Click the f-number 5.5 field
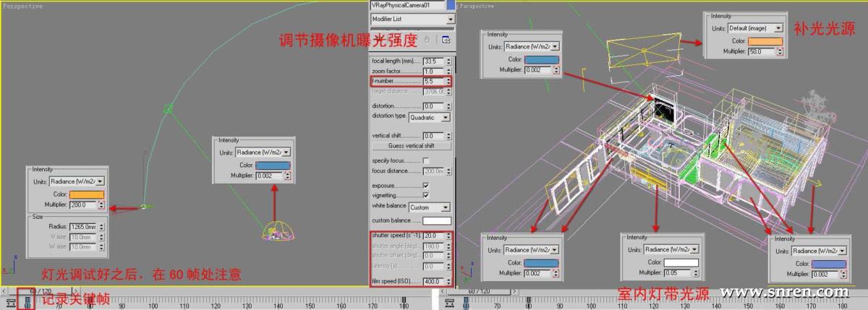Viewport: 868px width, 310px height. (x=433, y=82)
